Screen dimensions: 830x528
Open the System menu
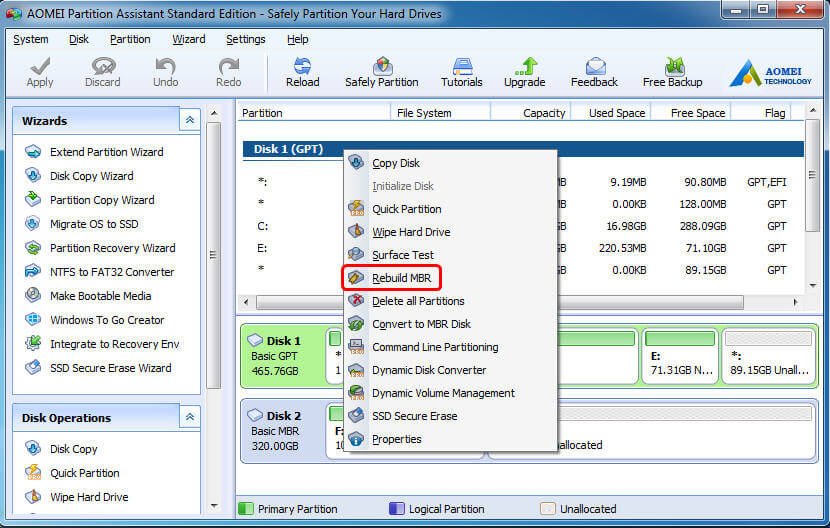(31, 39)
